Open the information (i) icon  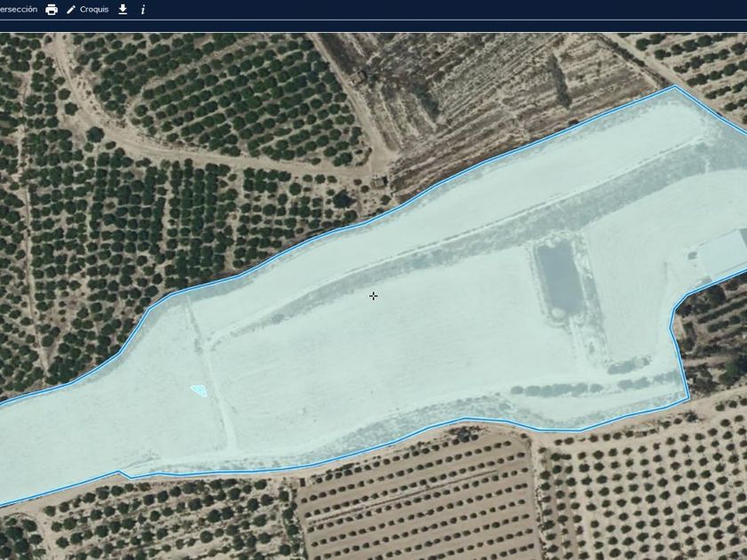click(x=143, y=10)
